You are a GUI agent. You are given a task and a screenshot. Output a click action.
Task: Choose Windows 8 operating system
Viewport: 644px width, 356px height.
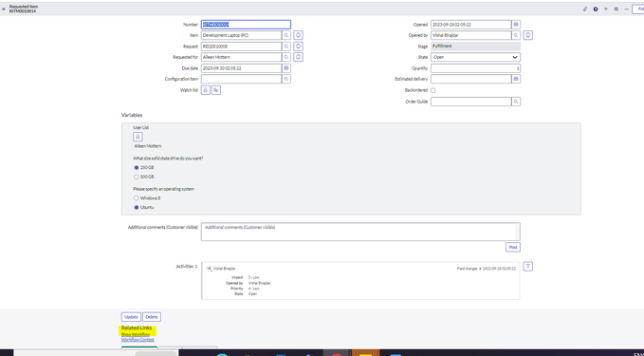point(136,198)
